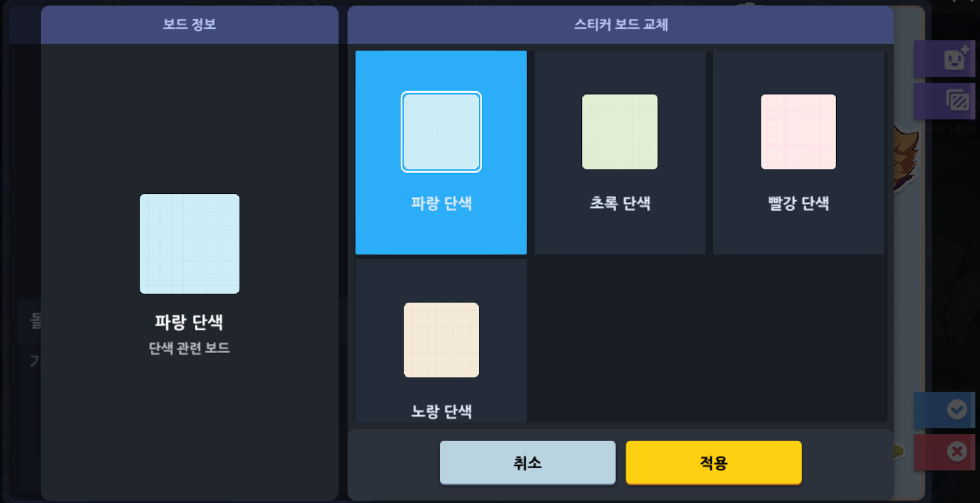This screenshot has width=980, height=503.
Task: Click the 파랑 단색 label in board list
Action: click(x=441, y=203)
